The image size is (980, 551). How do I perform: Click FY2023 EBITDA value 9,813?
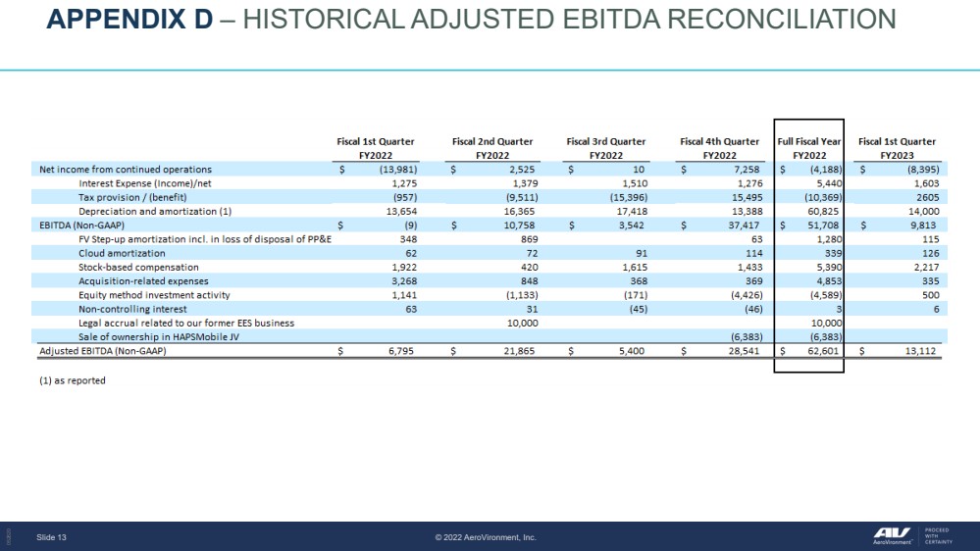coord(922,225)
